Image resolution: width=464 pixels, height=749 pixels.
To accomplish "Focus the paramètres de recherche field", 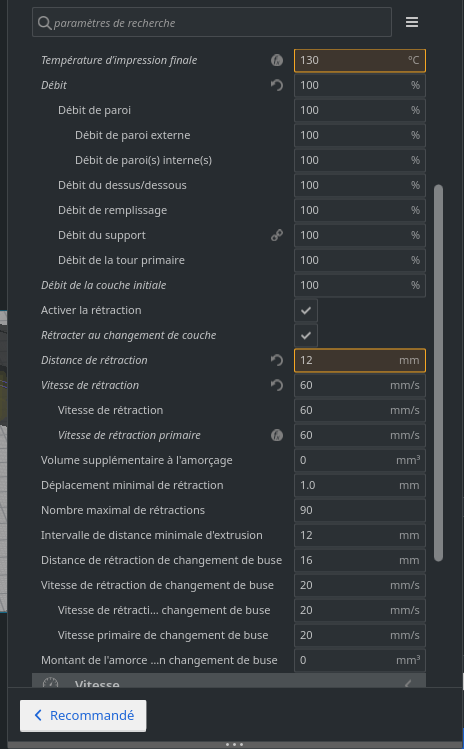I will [212, 22].
